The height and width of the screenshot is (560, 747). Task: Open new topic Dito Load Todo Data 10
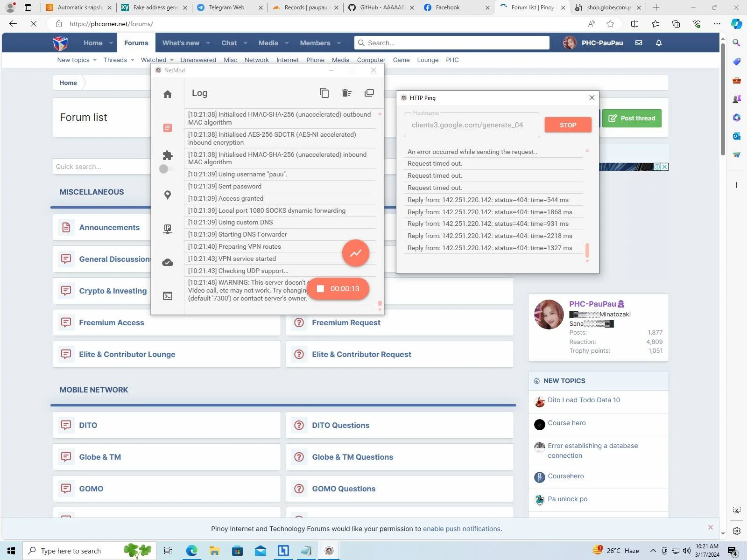(x=584, y=400)
